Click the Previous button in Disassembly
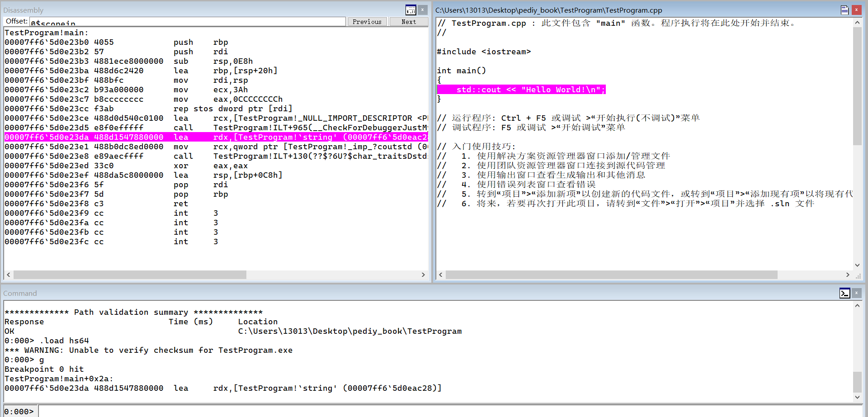The image size is (868, 417). (367, 22)
